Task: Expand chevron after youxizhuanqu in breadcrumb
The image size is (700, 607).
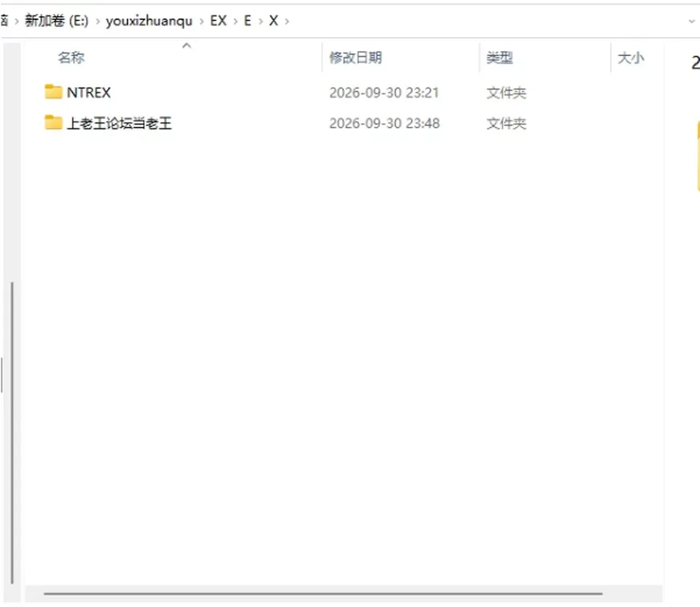Action: coord(201,21)
